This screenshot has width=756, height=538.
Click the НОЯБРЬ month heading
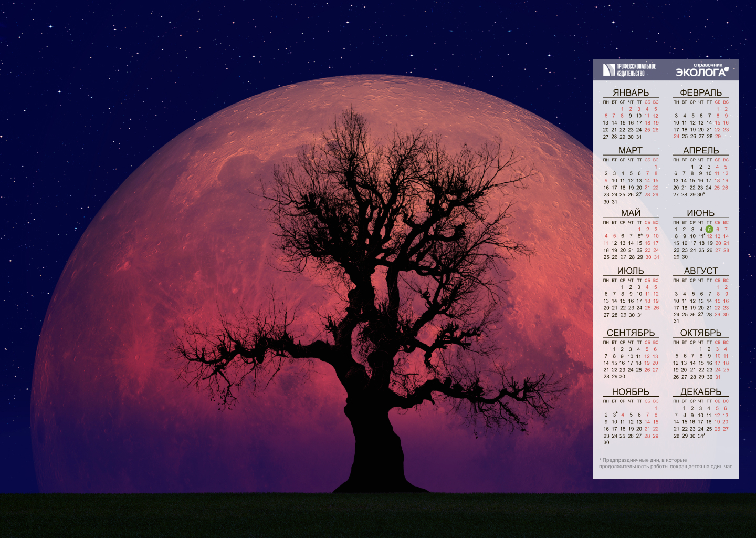click(631, 391)
